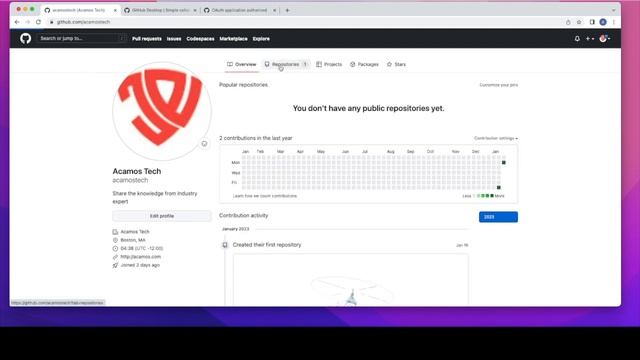640x360 pixels.
Task: Select the Overview profile tab
Action: click(x=242, y=64)
